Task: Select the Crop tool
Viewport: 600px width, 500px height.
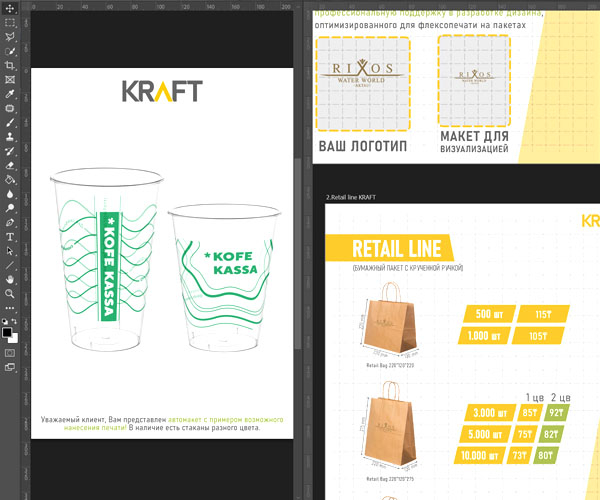Action: (10, 65)
